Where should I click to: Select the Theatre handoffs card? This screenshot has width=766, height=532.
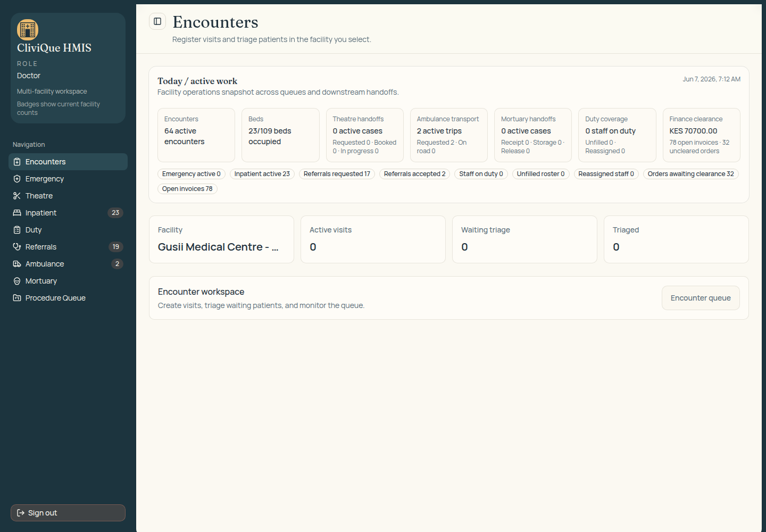point(365,135)
